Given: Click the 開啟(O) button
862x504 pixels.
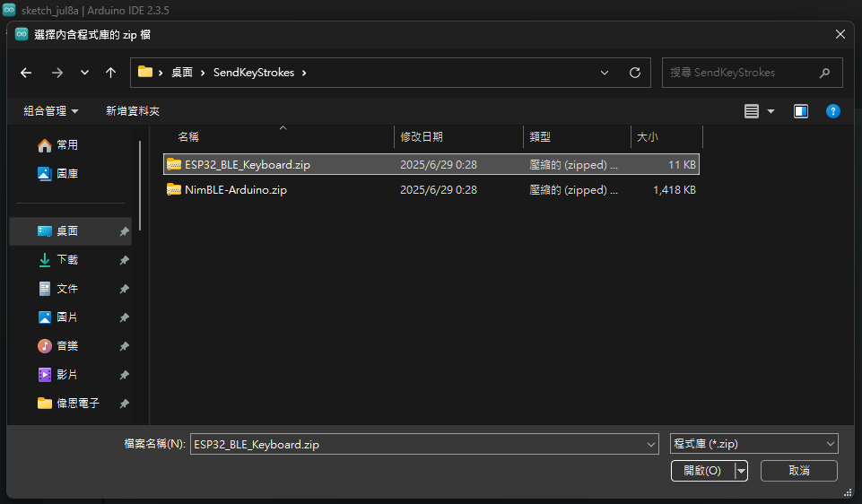Looking at the screenshot, I should [702, 471].
